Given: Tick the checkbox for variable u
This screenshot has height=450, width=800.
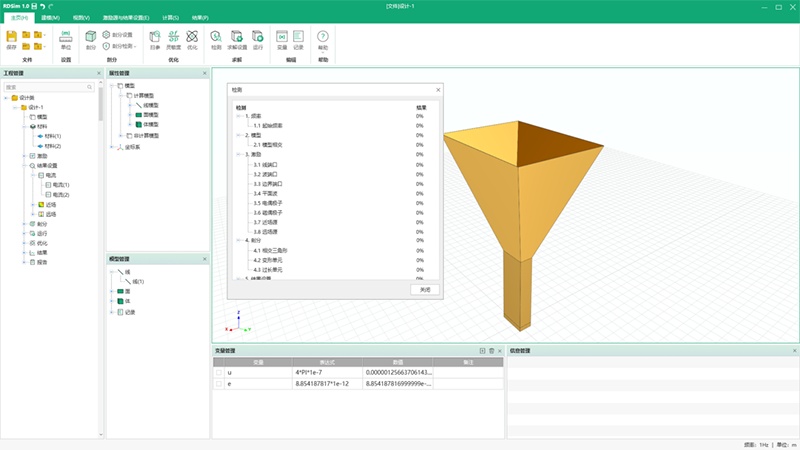Looking at the screenshot, I should 218,373.
